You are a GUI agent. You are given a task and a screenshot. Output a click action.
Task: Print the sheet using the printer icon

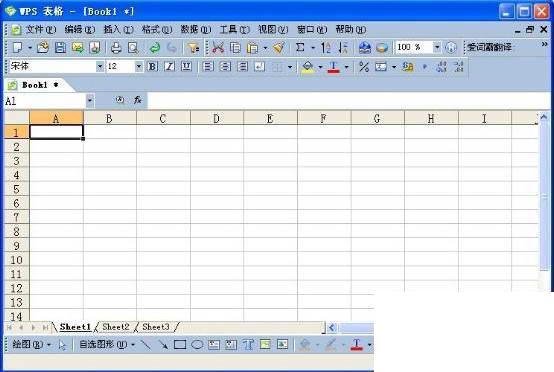coord(116,47)
